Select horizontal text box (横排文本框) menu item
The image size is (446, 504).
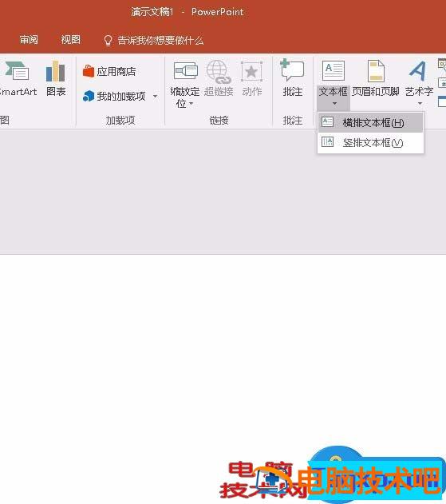370,122
